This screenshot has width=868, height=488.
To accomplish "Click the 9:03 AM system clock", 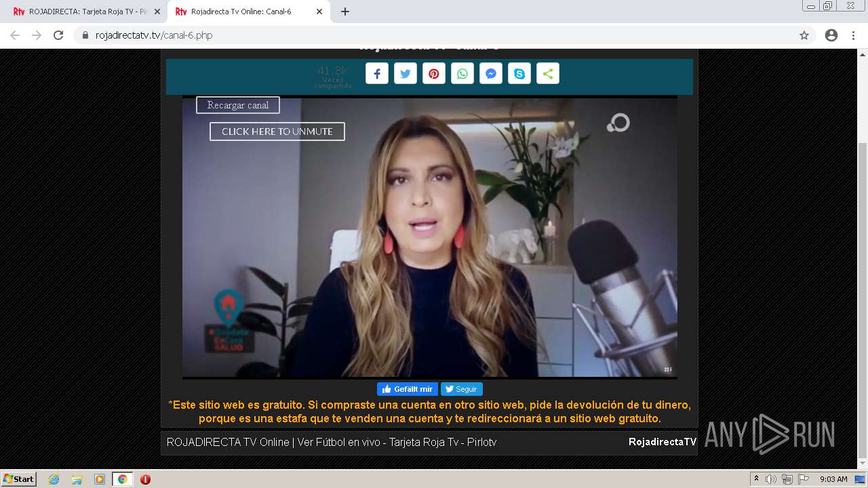I will pyautogui.click(x=833, y=479).
